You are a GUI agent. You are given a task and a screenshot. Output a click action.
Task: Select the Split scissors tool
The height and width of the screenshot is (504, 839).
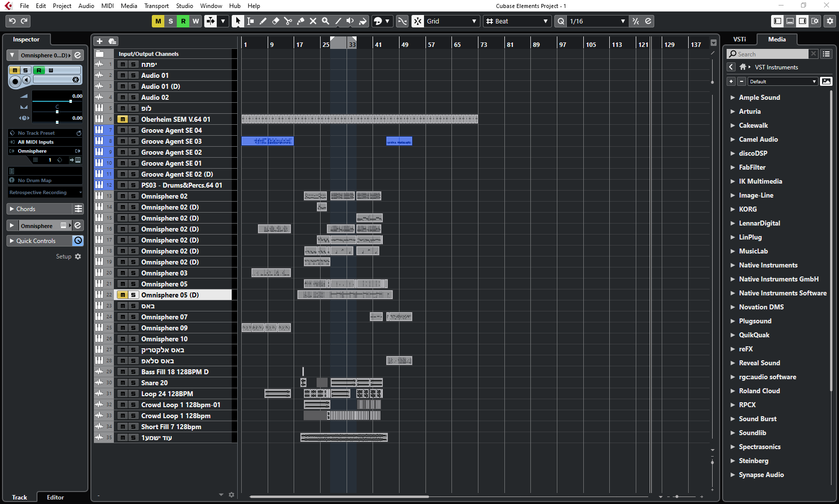(x=288, y=21)
